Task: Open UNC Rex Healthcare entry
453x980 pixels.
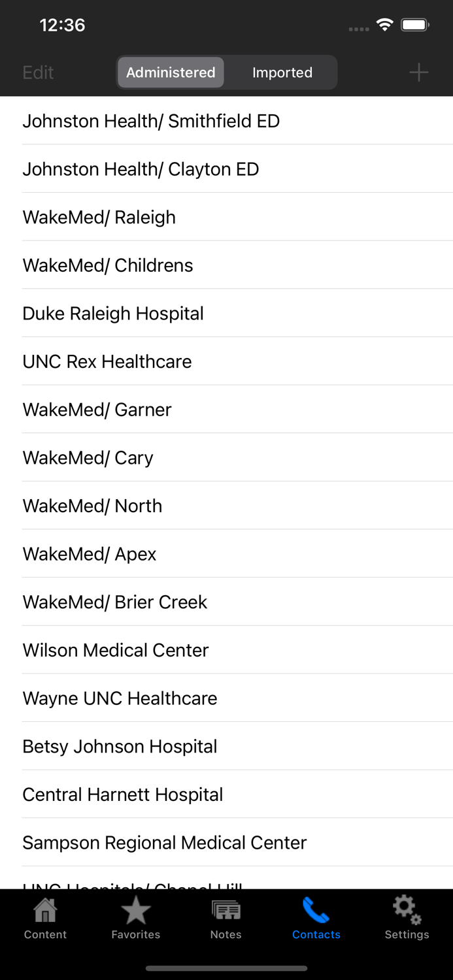Action: (x=107, y=361)
